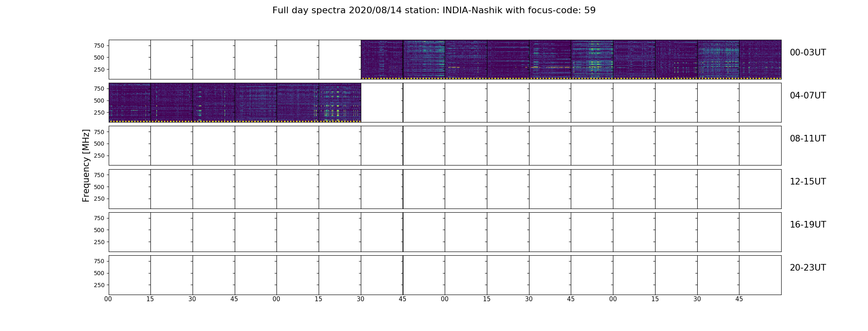Click the '04-07UT' row label
The image size is (868, 331).
click(x=808, y=96)
